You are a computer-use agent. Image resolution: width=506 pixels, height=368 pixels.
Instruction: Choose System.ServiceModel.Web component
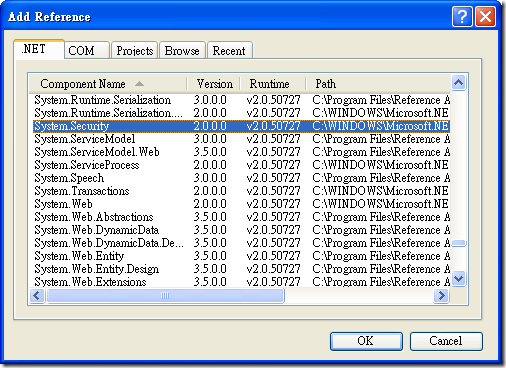[241, 152]
